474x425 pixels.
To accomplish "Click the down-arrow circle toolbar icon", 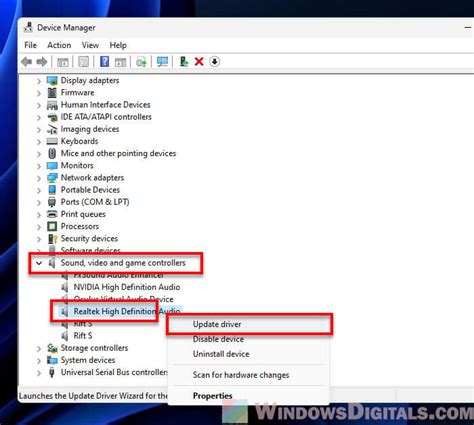I will (215, 62).
